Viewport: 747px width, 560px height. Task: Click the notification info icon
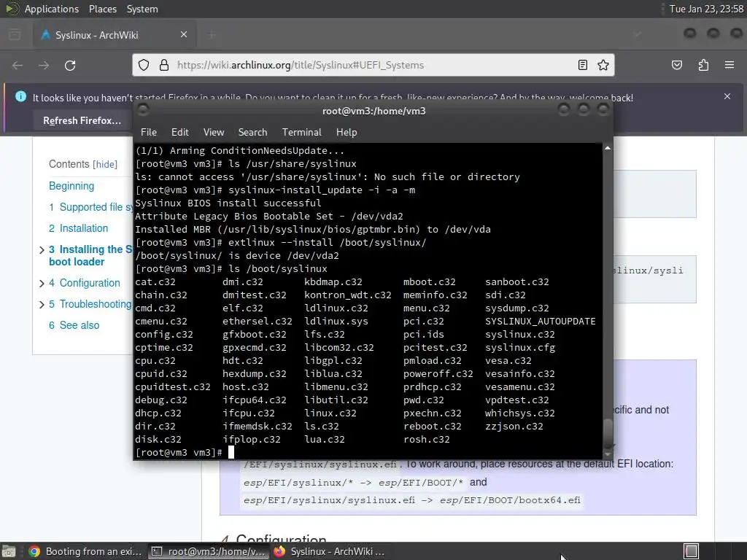20,97
